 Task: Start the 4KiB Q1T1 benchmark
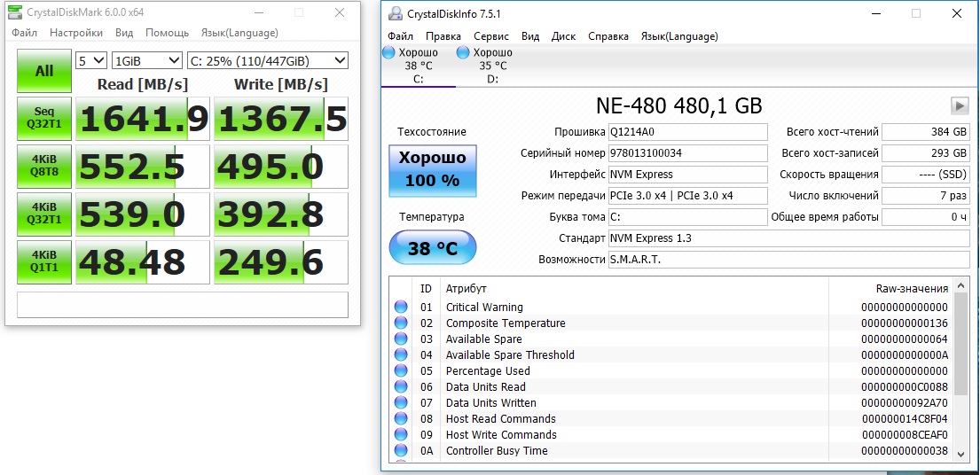point(44,261)
